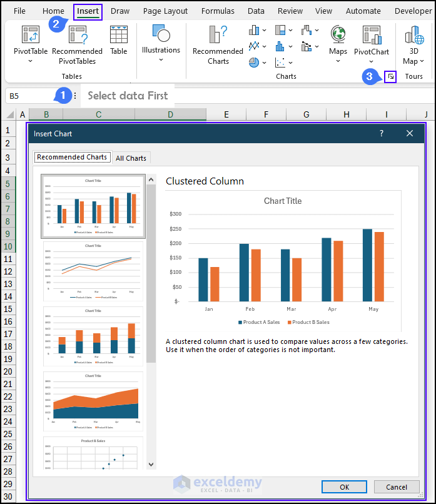
Task: Select the line chart thumbnail
Action: 93,271
